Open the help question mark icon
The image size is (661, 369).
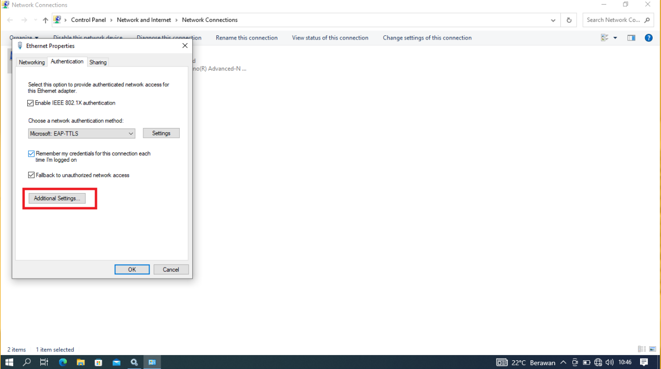[648, 38]
